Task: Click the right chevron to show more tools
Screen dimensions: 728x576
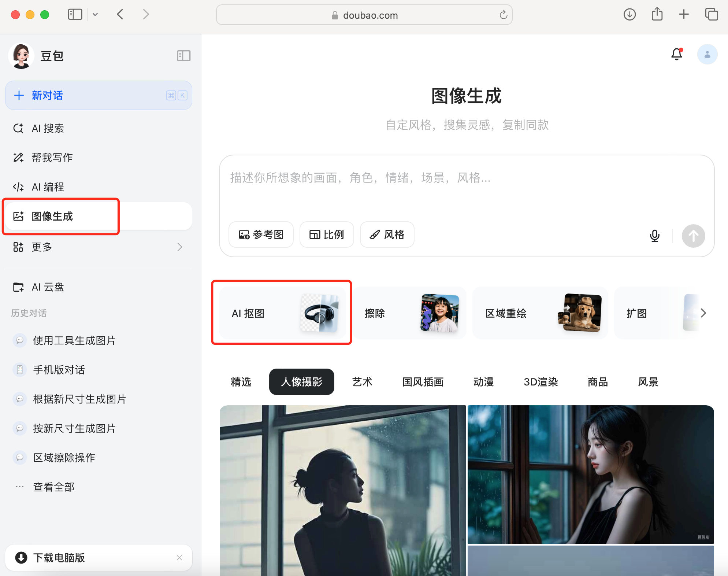Action: [x=703, y=313]
